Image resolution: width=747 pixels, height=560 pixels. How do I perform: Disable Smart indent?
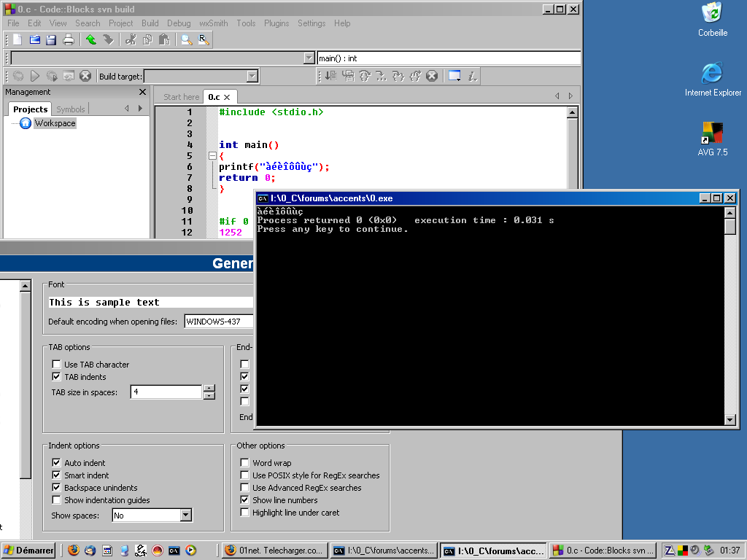coord(56,475)
